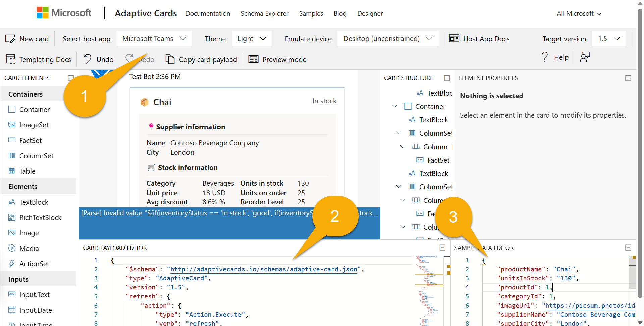Open Templating Docs
This screenshot has height=326, width=644.
39,59
